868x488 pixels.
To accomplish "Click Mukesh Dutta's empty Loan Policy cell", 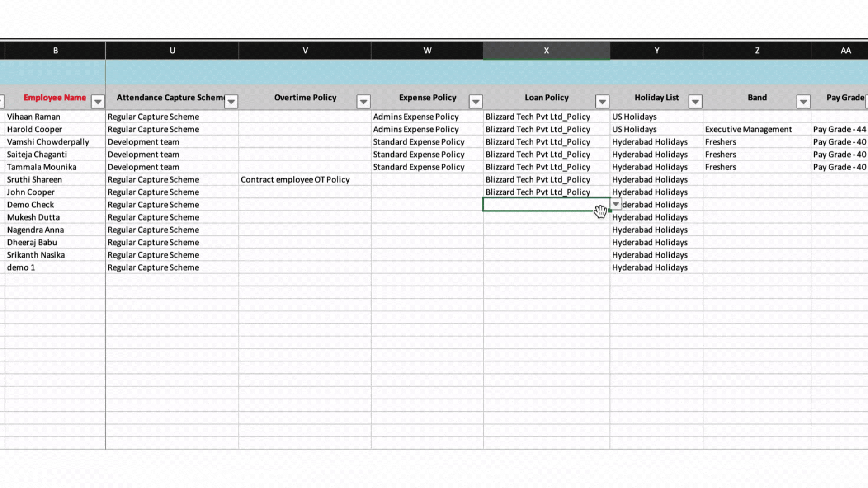I will click(x=546, y=217).
